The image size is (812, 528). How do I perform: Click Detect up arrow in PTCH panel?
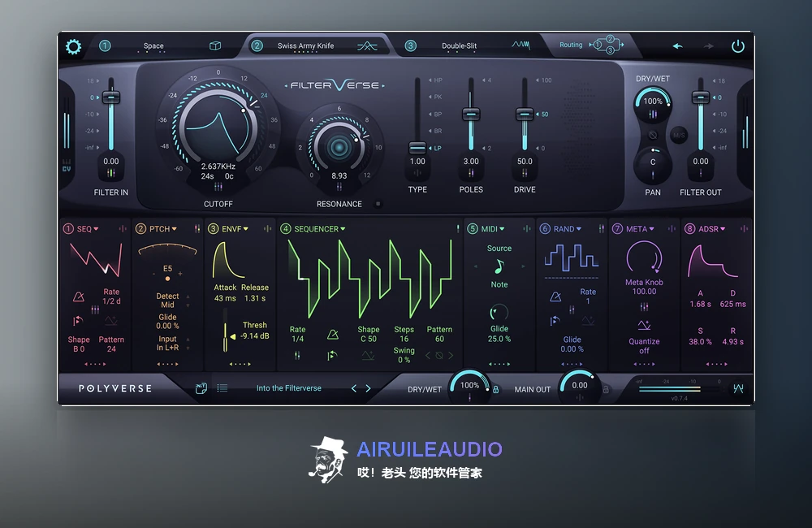pyautogui.click(x=188, y=296)
